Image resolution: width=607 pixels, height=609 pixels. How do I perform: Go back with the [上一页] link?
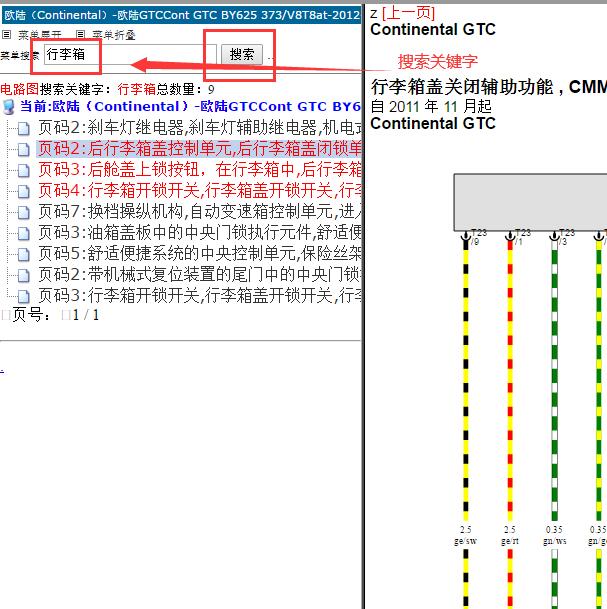coord(408,13)
